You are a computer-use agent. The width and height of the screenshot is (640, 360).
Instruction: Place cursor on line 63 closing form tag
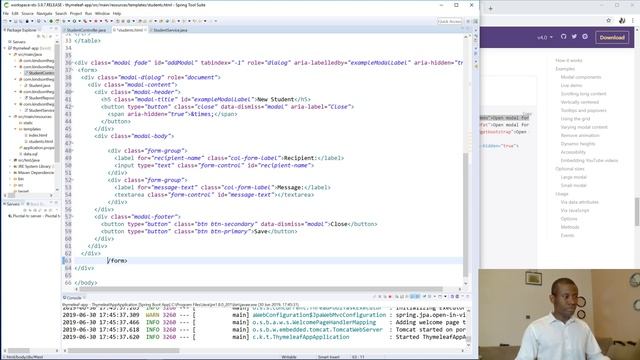click(x=118, y=261)
